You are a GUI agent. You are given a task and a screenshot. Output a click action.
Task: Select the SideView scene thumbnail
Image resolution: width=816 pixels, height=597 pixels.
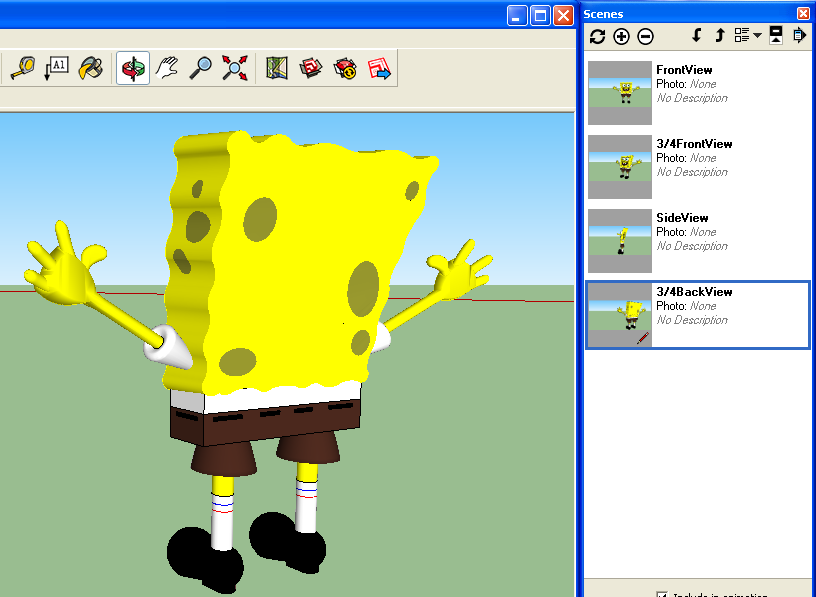620,240
